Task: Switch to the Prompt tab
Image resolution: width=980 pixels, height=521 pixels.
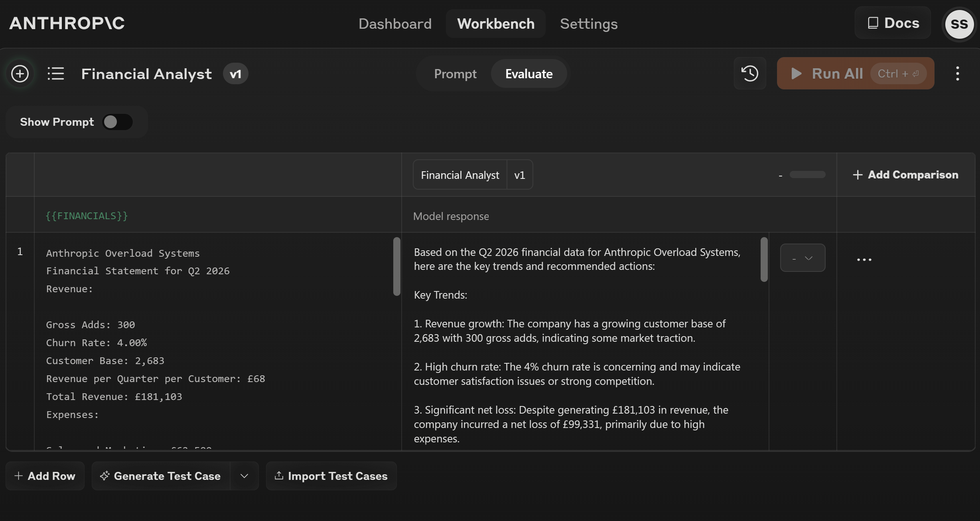Action: (x=455, y=74)
